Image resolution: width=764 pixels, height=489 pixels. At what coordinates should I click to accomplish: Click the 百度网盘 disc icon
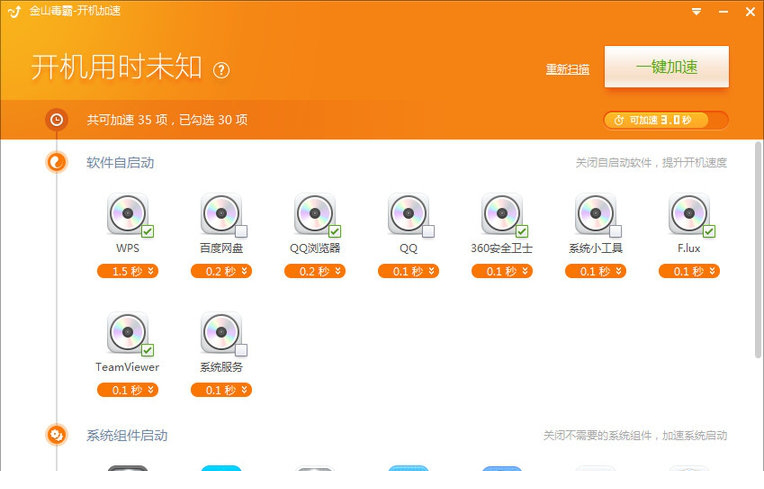(221, 213)
